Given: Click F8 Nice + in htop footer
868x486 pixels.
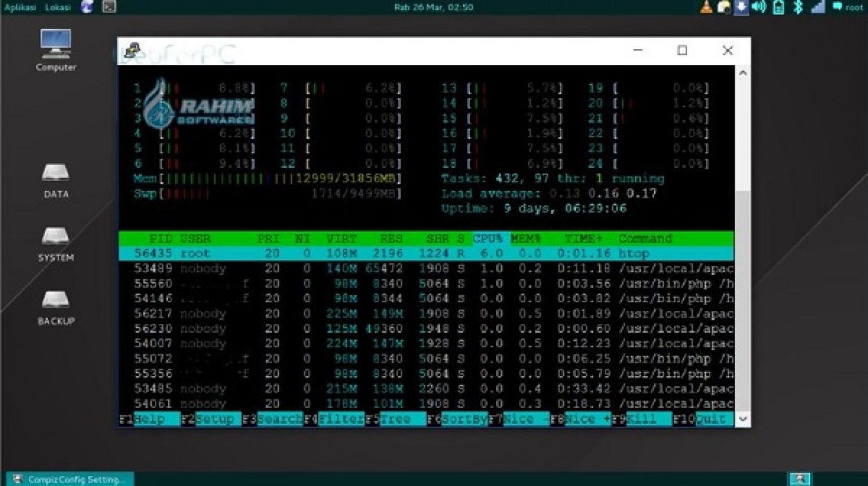Looking at the screenshot, I should (580, 419).
